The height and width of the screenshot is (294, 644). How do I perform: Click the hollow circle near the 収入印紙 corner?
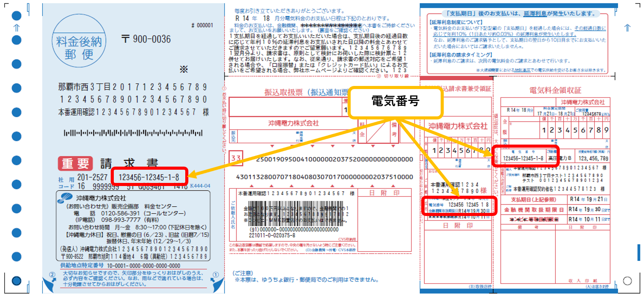pos(627,280)
